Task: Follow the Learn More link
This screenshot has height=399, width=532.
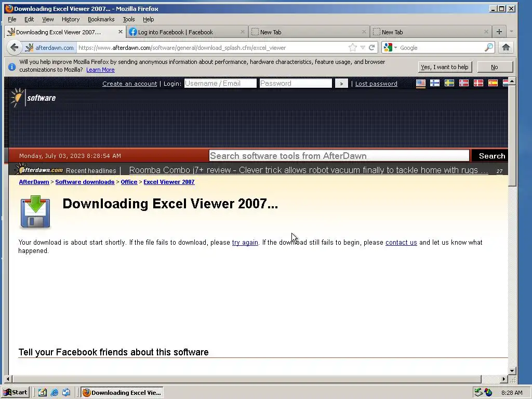Action: 100,70
